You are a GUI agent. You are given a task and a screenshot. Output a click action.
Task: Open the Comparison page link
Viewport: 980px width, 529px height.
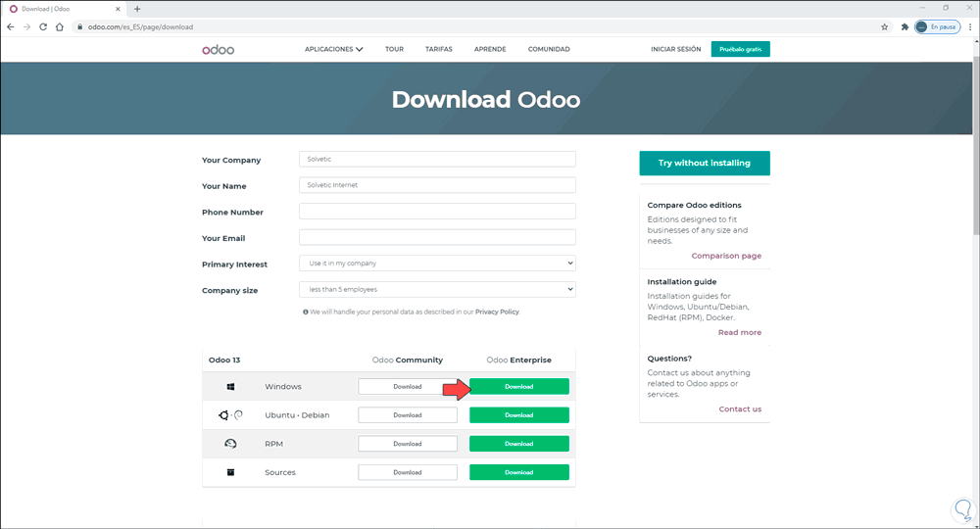click(726, 256)
